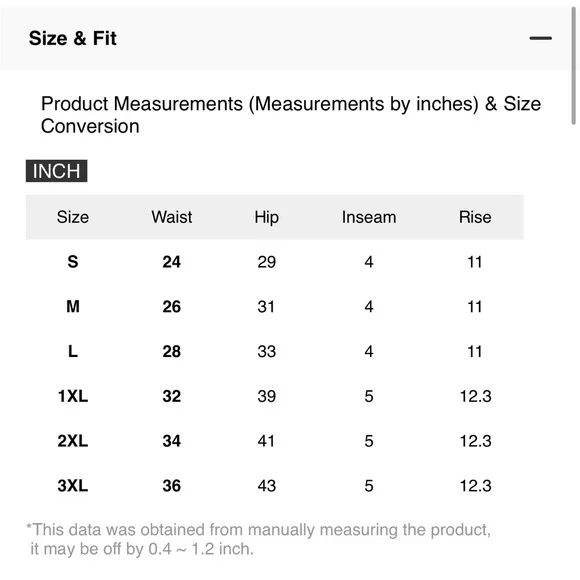Click hip value 43 for 3XL
This screenshot has height=580, width=580.
coord(267,486)
